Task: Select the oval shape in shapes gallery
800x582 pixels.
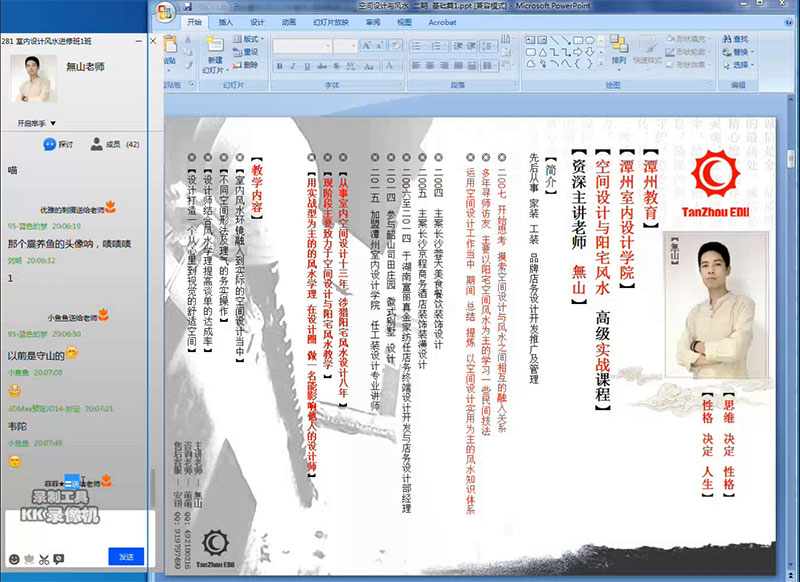Action: 589,39
